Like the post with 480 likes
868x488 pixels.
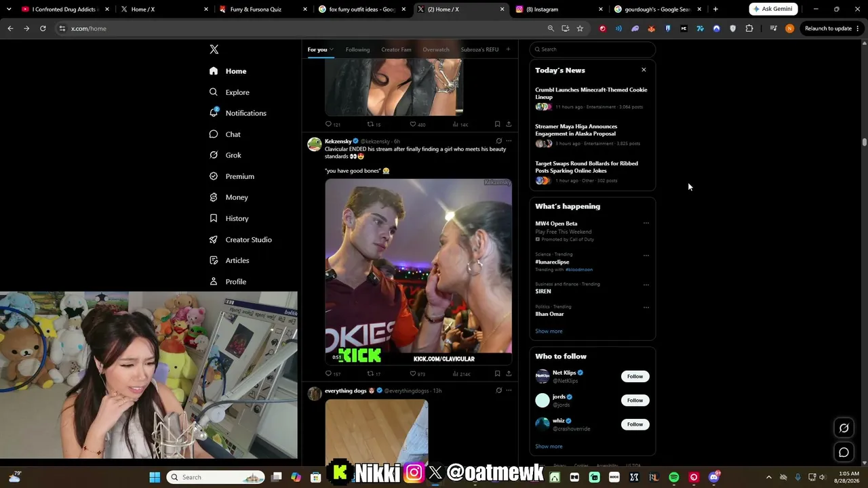(x=413, y=124)
